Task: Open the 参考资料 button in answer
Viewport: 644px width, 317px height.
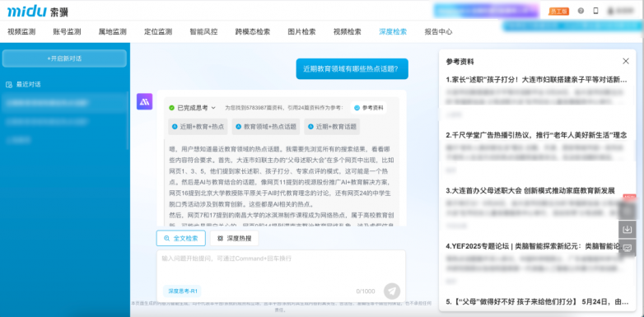Action: tap(369, 108)
